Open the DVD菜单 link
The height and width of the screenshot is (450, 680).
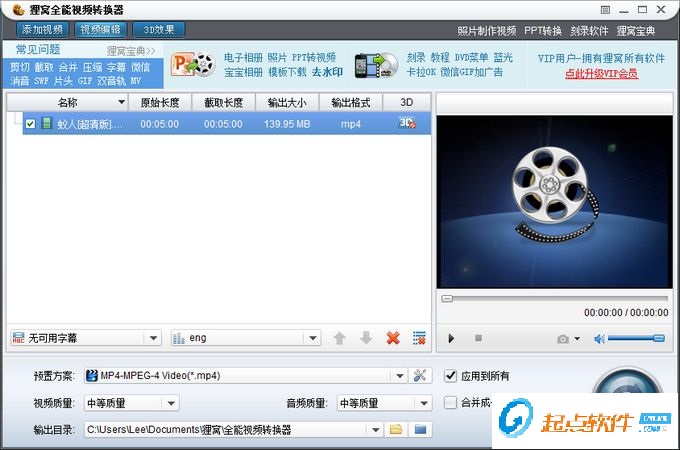click(471, 58)
